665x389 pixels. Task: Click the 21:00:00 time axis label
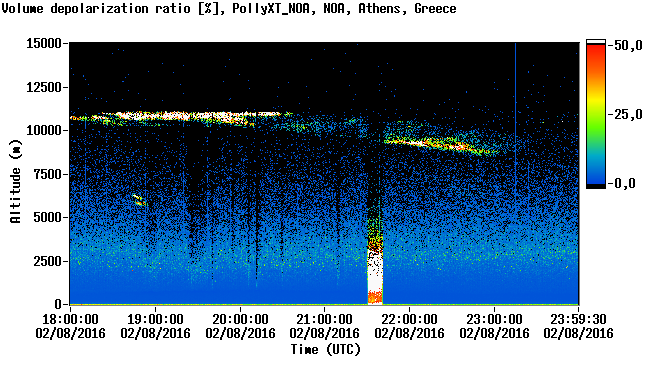click(x=324, y=319)
